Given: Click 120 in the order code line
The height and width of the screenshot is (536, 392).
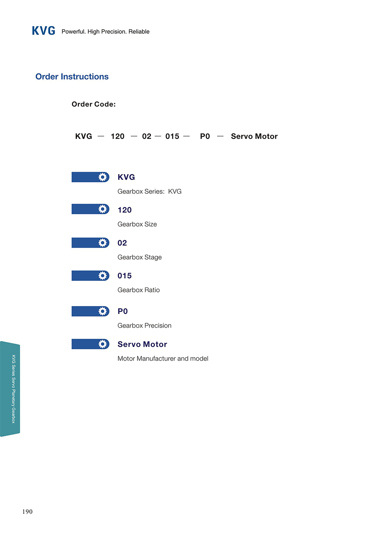Looking at the screenshot, I should click(x=118, y=136).
